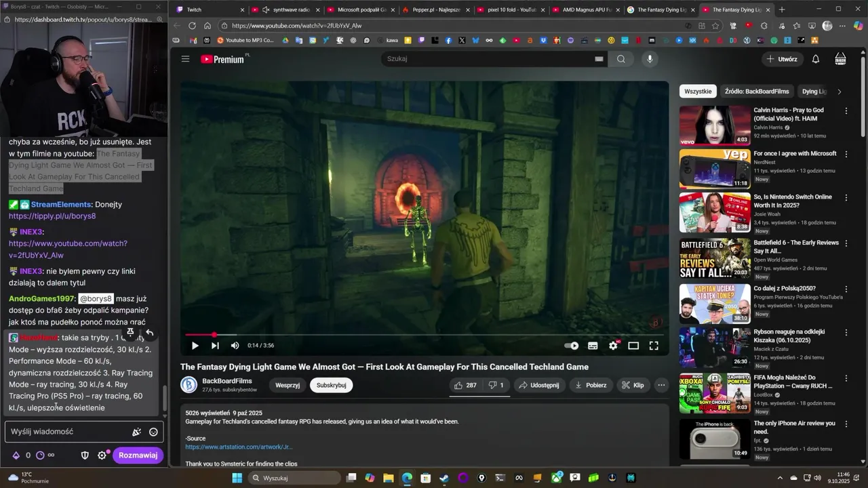The image size is (868, 488).
Task: Open a new browser tab
Action: click(782, 9)
